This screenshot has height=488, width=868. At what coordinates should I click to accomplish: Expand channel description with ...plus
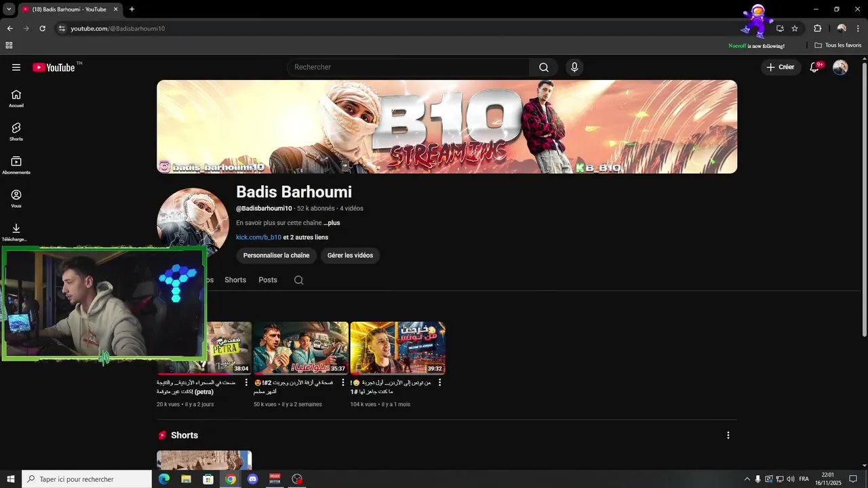pyautogui.click(x=332, y=223)
